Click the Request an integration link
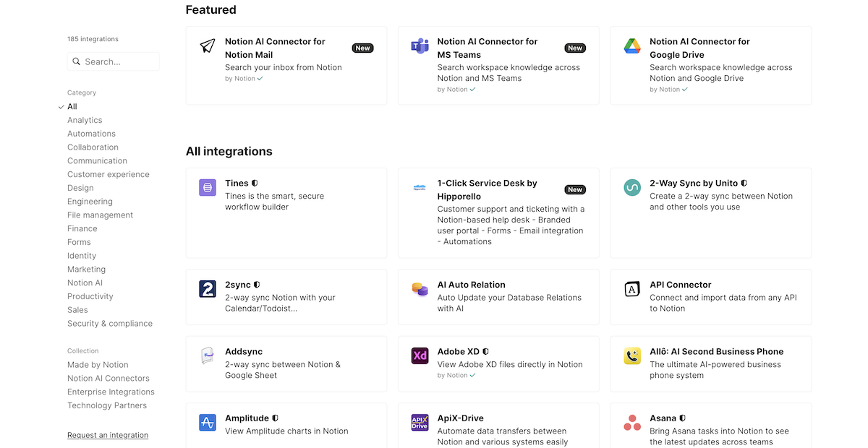 [107, 434]
